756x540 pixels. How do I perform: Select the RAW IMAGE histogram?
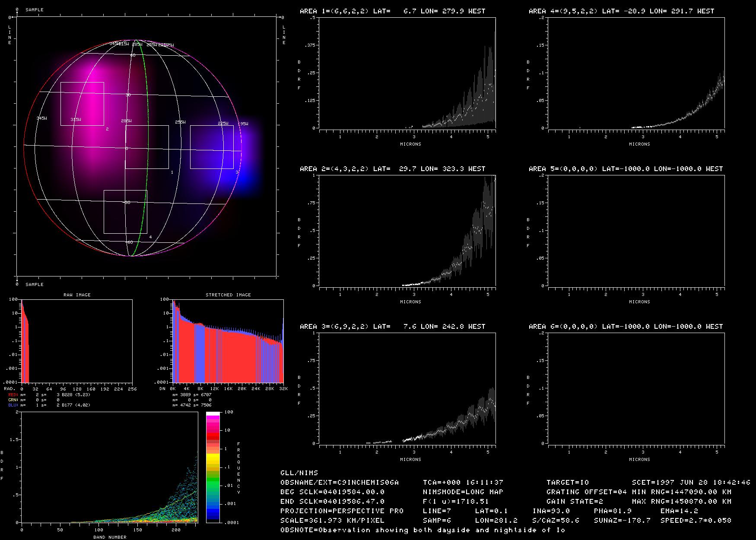click(x=77, y=341)
